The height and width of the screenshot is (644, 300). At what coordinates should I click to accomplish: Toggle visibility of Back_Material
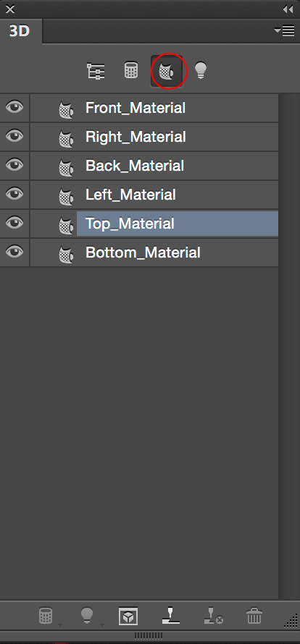14,165
